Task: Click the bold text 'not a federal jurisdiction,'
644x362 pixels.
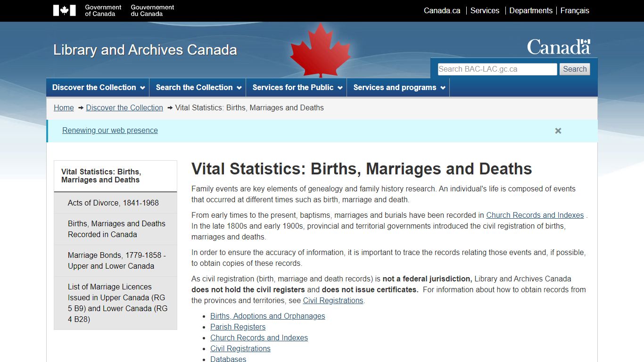Action: (427, 279)
